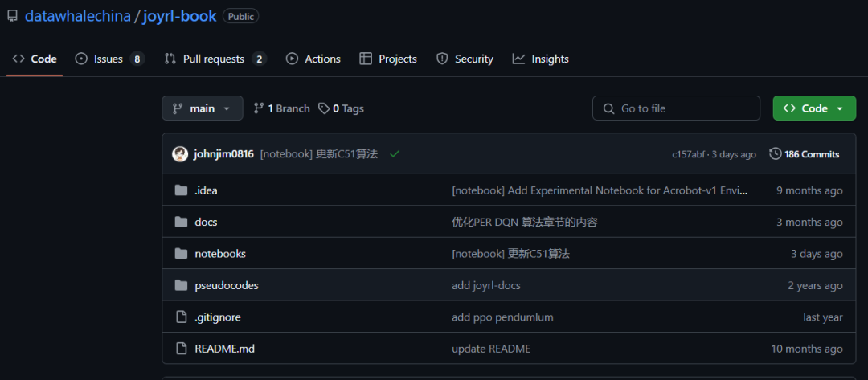Open the johnjim0816 author link

[223, 154]
